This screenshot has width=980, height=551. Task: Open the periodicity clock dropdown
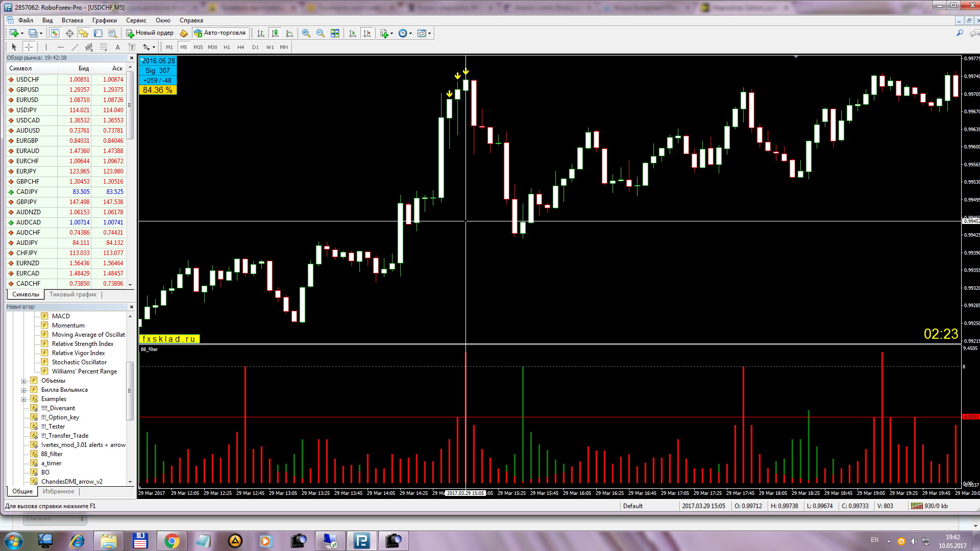405,33
